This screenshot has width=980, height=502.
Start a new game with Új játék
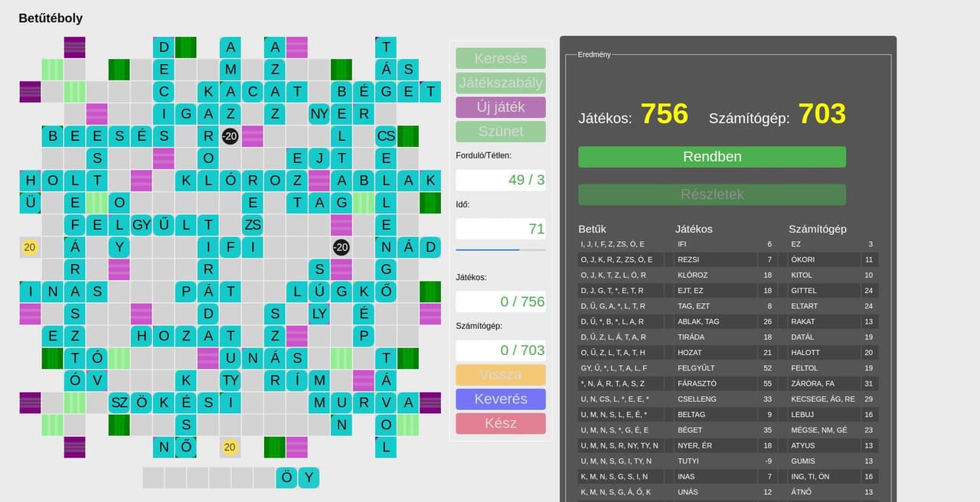501,107
